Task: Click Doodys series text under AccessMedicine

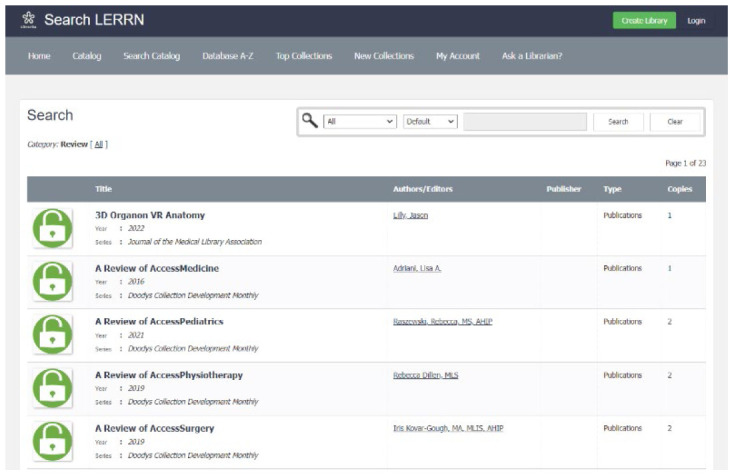Action: pos(193,295)
